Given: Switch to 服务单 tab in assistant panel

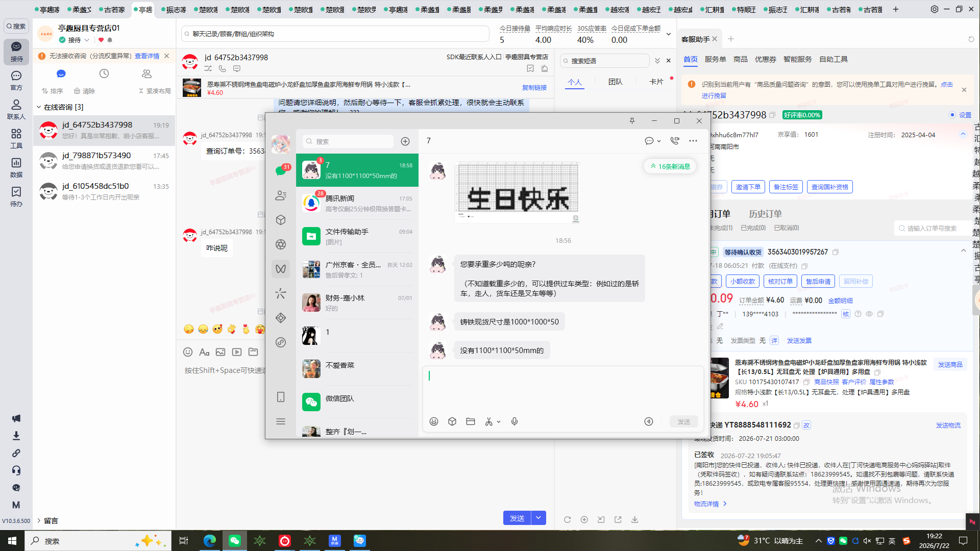Looking at the screenshot, I should point(715,59).
